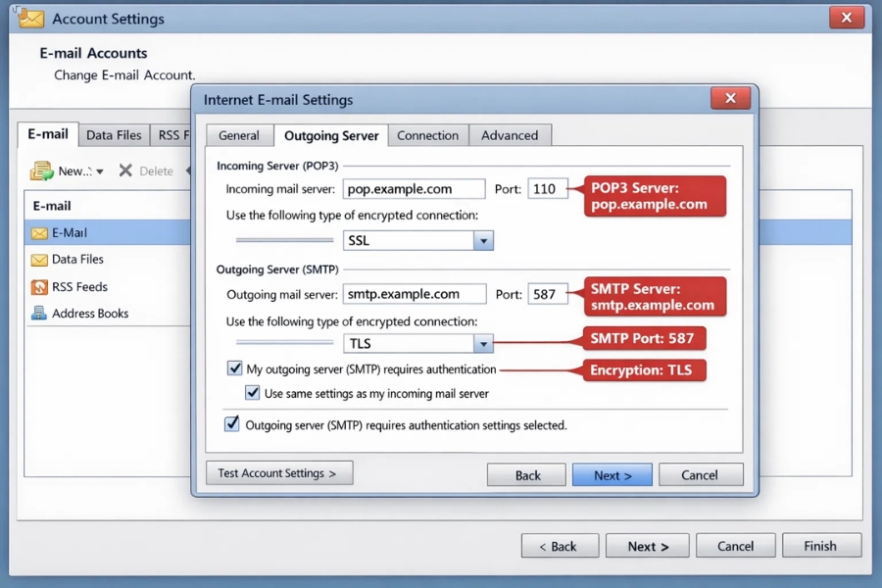Image resolution: width=882 pixels, height=588 pixels.
Task: Switch to the Advanced tab
Action: (x=510, y=135)
